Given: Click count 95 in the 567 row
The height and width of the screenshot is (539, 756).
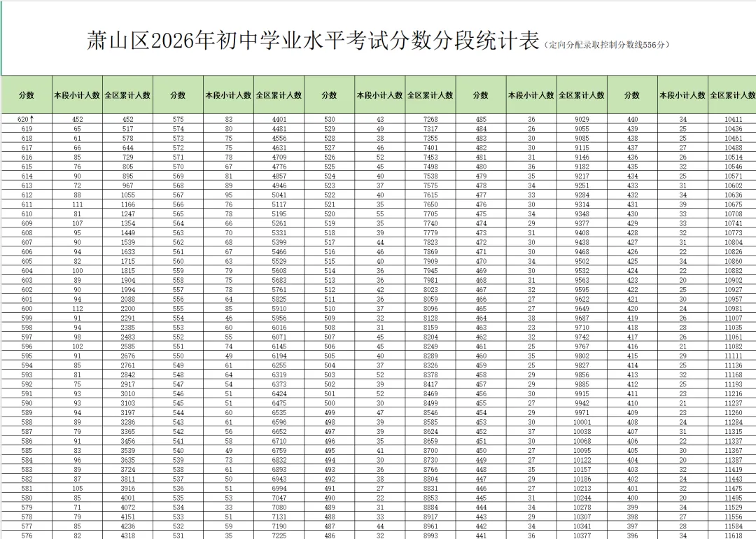Looking at the screenshot, I should [x=228, y=195].
